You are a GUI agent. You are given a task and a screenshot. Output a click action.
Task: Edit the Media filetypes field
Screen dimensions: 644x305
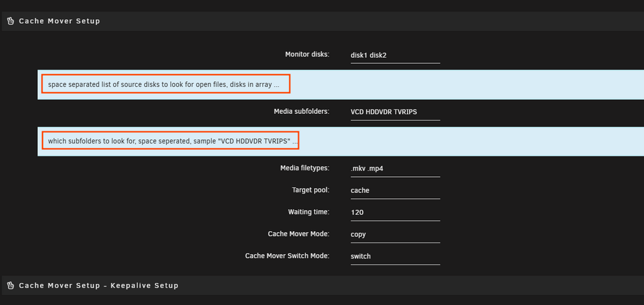coord(395,169)
